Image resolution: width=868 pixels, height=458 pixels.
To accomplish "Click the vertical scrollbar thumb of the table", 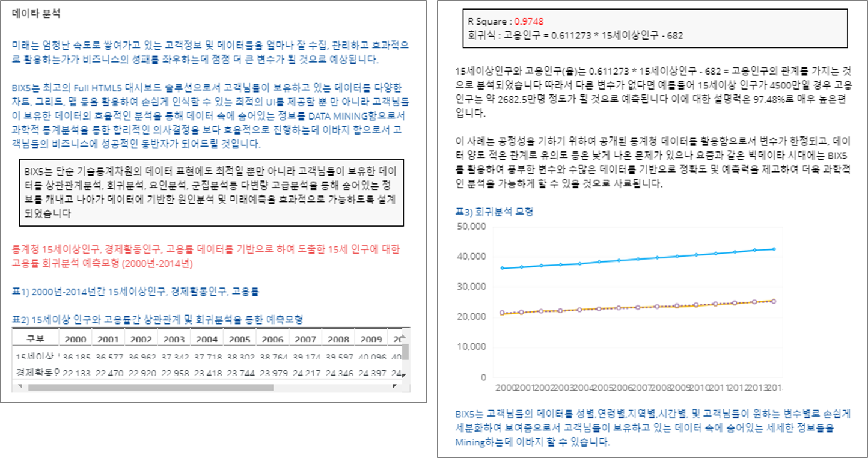I will pos(406,352).
